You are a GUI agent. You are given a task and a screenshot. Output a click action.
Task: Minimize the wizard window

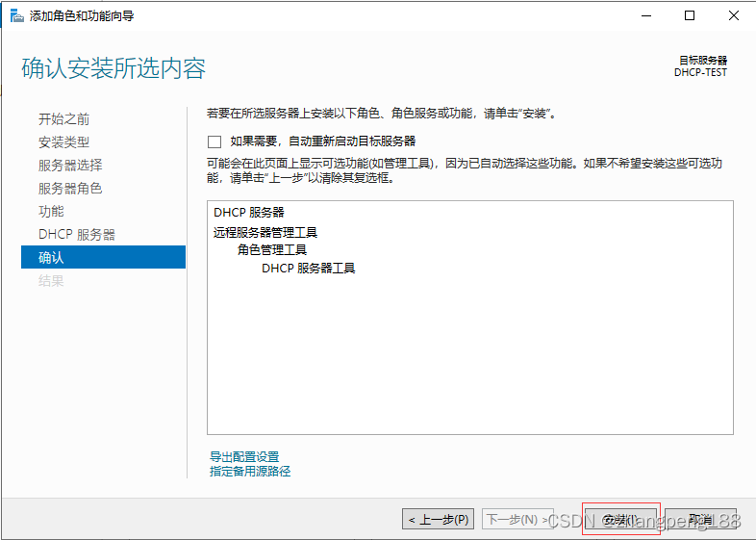pyautogui.click(x=646, y=16)
